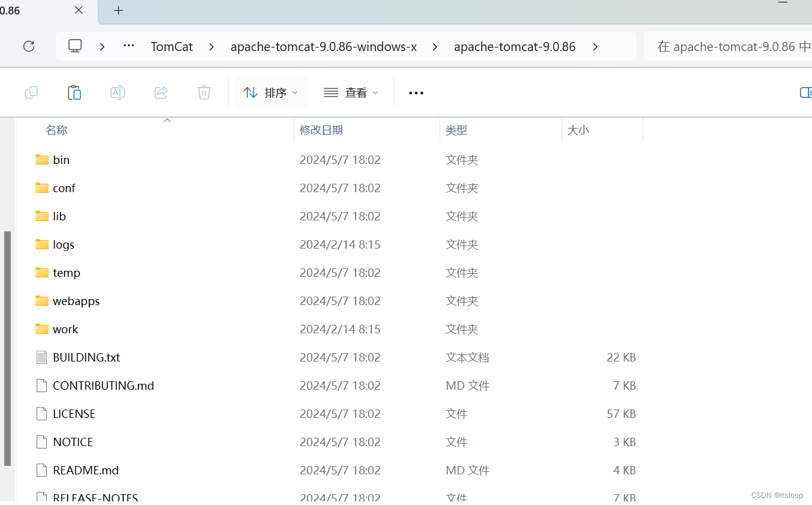Sort by 大小 column header
This screenshot has width=812, height=505.
click(578, 130)
